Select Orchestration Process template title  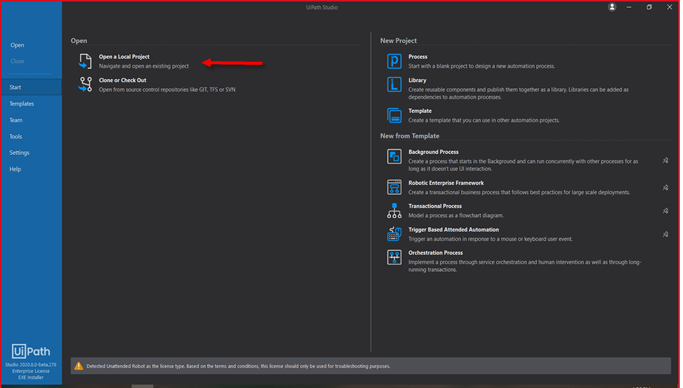436,253
